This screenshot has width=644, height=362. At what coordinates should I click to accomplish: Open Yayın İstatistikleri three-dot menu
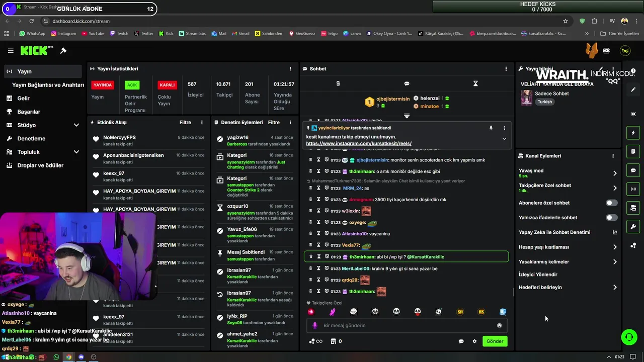click(x=290, y=69)
